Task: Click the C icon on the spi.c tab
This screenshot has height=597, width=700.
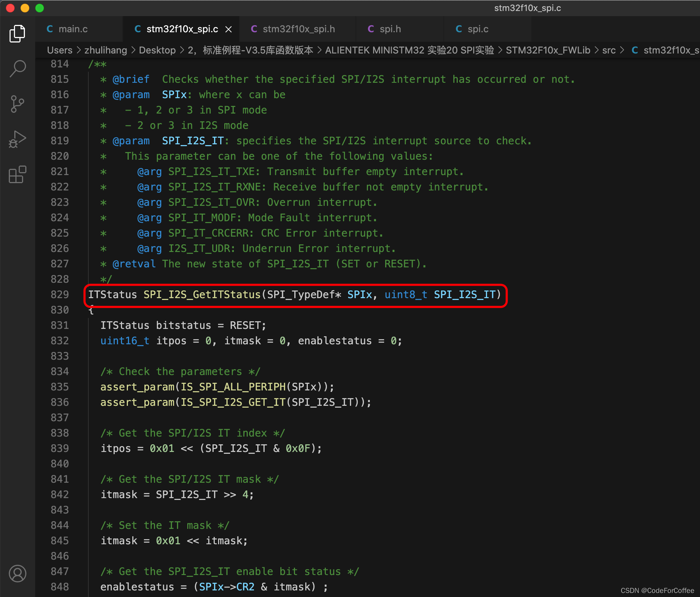Action: pyautogui.click(x=458, y=29)
